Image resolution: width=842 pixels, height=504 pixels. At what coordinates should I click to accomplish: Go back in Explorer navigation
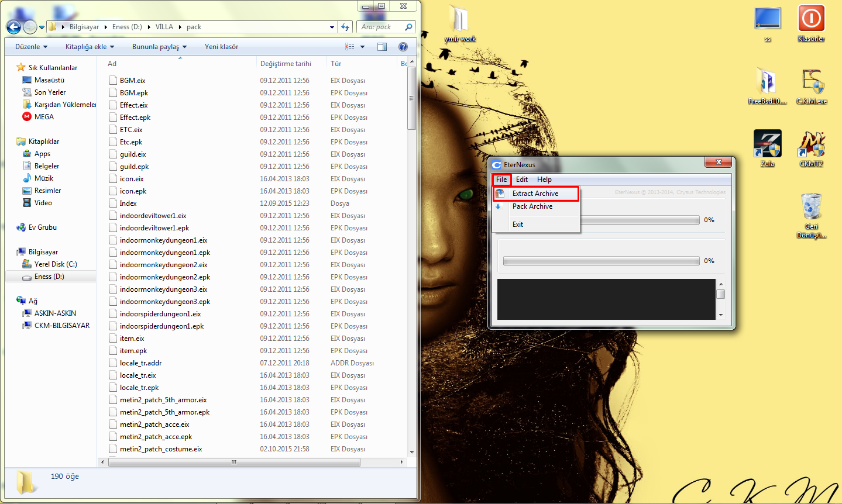[x=13, y=27]
